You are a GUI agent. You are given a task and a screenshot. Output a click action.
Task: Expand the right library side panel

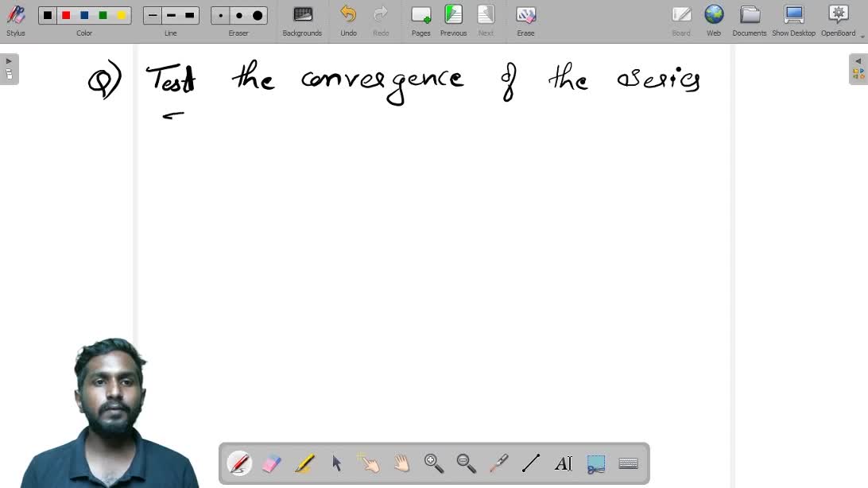click(858, 69)
